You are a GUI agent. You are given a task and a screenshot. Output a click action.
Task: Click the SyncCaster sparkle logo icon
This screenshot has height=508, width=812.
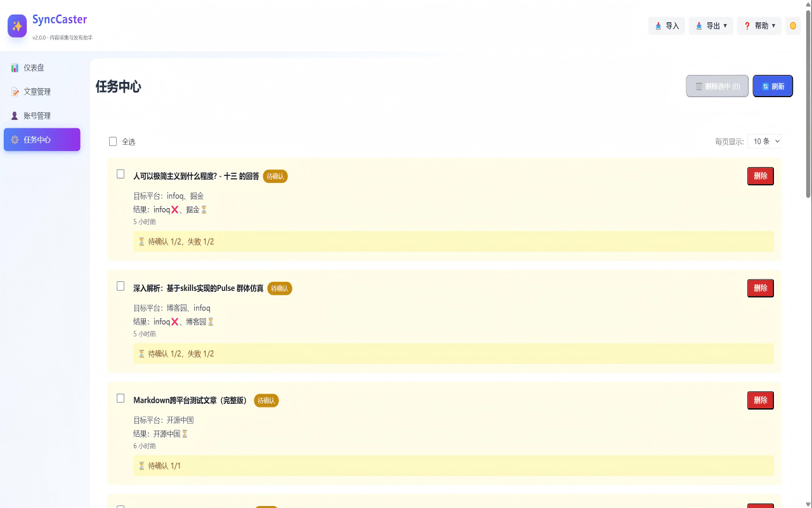[17, 26]
